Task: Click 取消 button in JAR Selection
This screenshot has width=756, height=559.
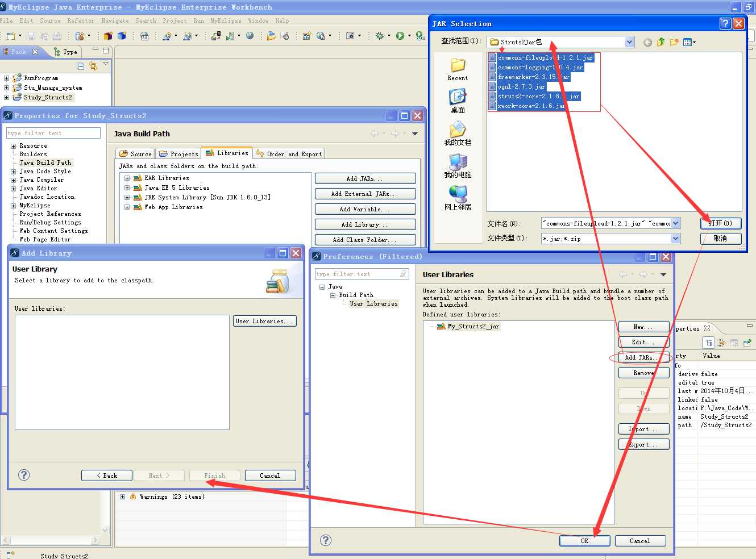Action: point(720,239)
